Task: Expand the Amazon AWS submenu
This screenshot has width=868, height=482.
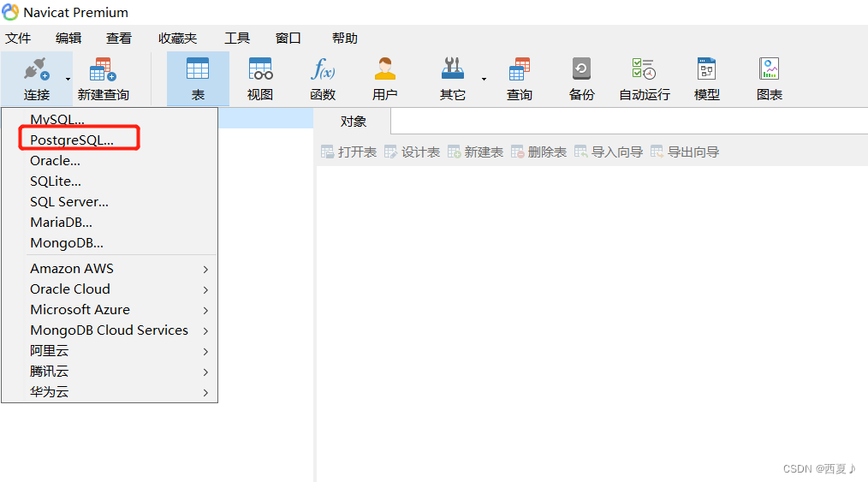Action: coord(110,268)
